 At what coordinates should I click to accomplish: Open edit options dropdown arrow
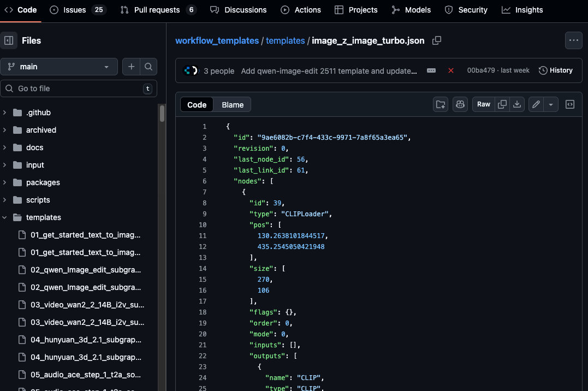click(x=551, y=104)
